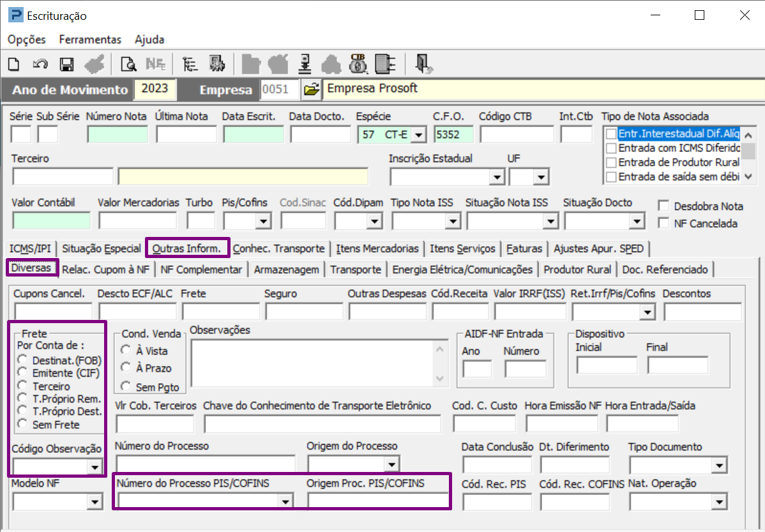765x532 pixels.
Task: Click the CTB money bag icon
Action: pyautogui.click(x=358, y=64)
